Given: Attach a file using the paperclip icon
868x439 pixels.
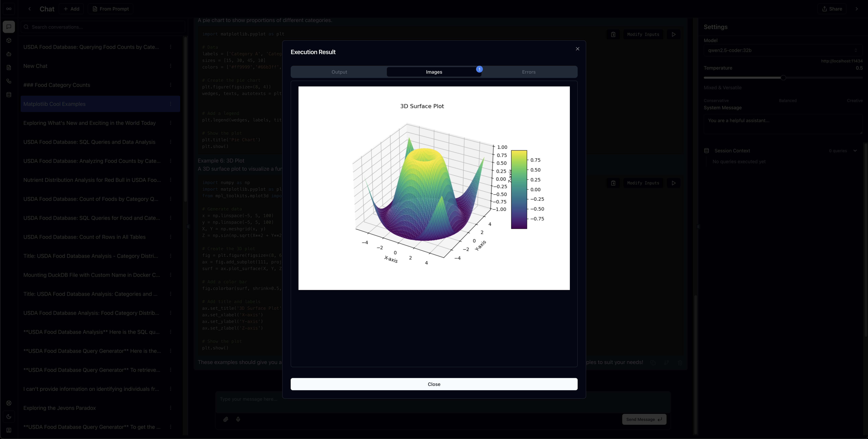Looking at the screenshot, I should tap(226, 419).
